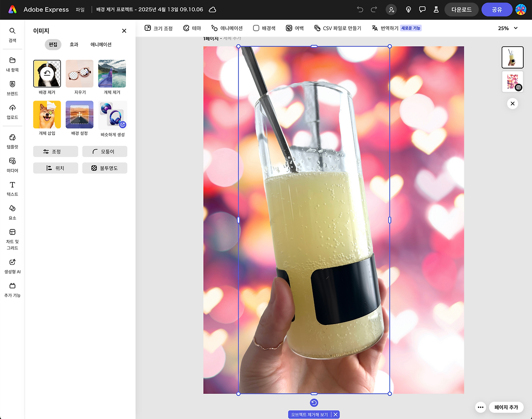The height and width of the screenshot is (419, 532).
Task: Open the 배경 설정 background settings tool
Action: [79, 114]
